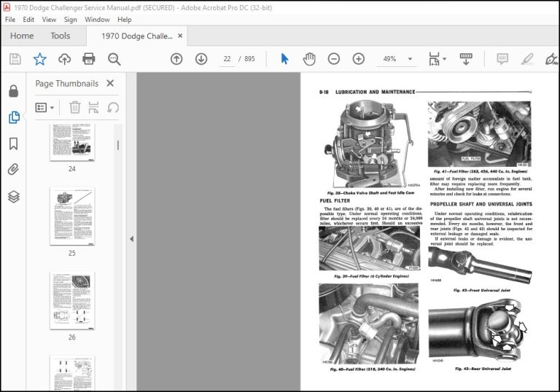
Task: Add a comment with speech bubble icon
Action: coord(502,59)
